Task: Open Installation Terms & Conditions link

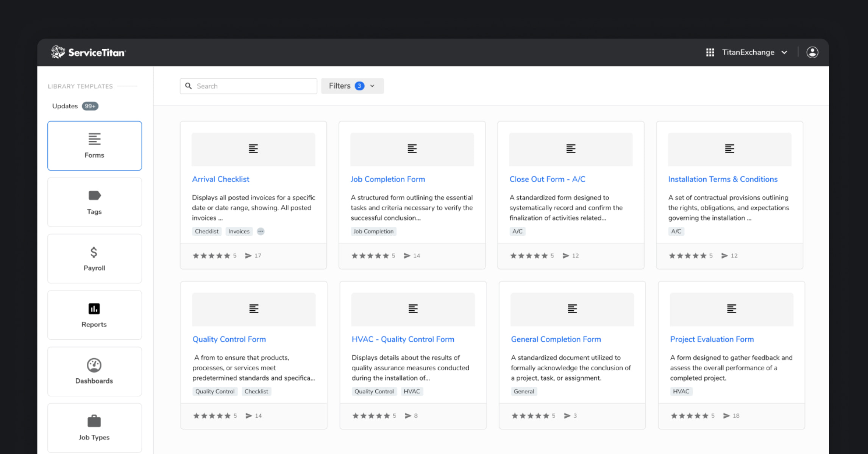Action: point(723,179)
